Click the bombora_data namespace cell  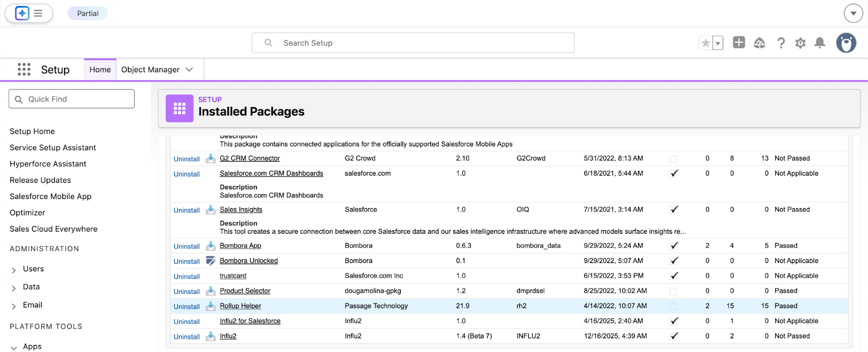(x=538, y=246)
